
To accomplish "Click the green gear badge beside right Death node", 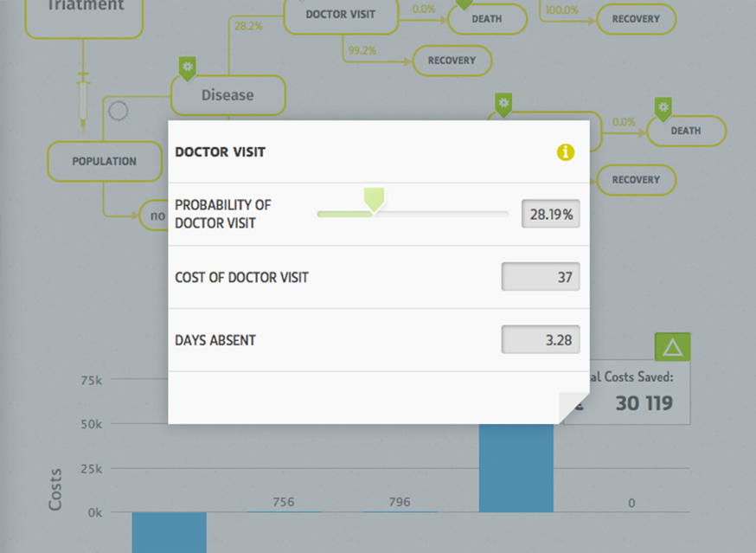I will coord(663,109).
